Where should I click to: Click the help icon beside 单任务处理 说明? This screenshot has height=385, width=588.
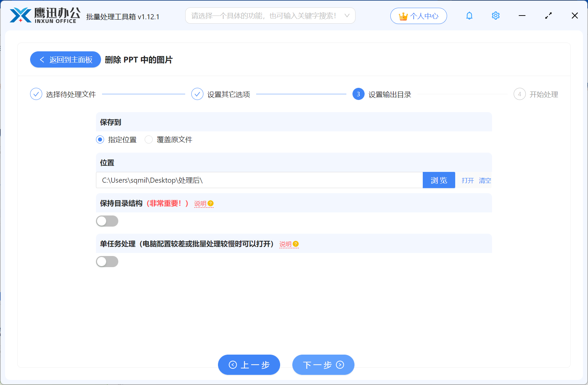[296, 243]
